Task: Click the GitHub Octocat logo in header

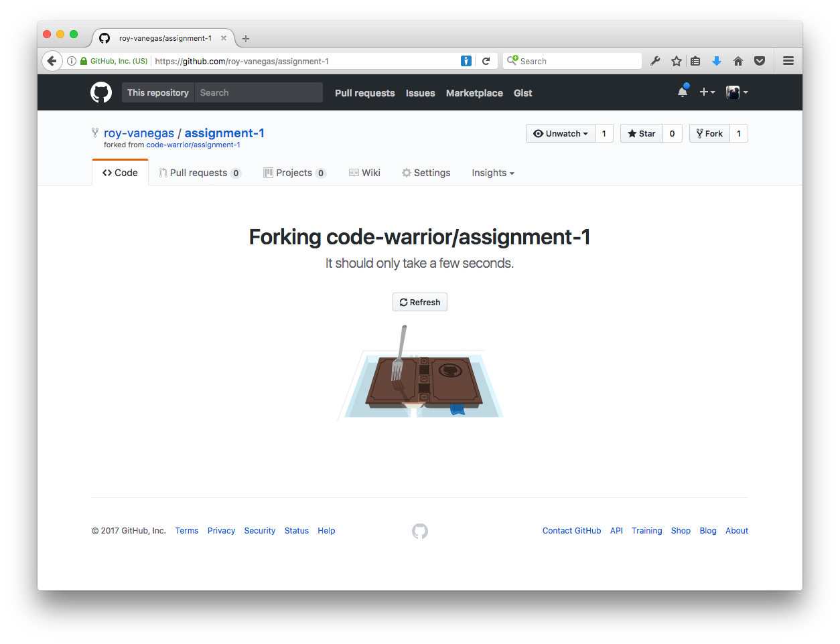Action: coord(101,92)
